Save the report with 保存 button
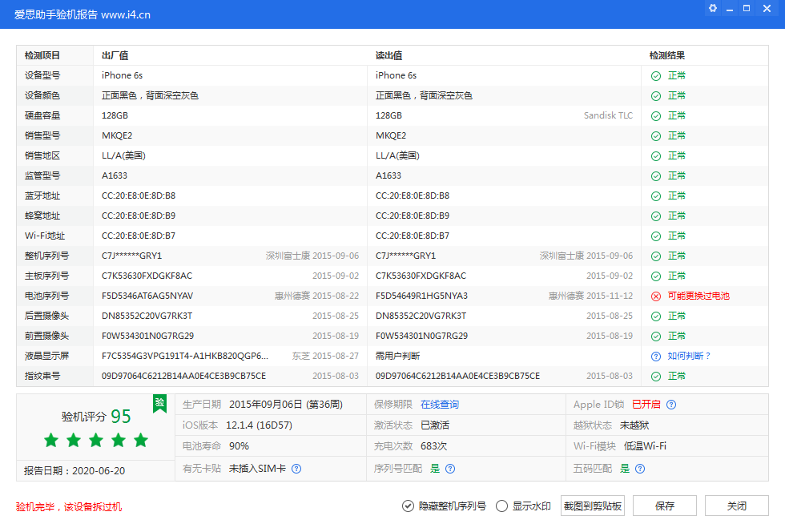Viewport: 785px width, 532px height. [x=664, y=506]
